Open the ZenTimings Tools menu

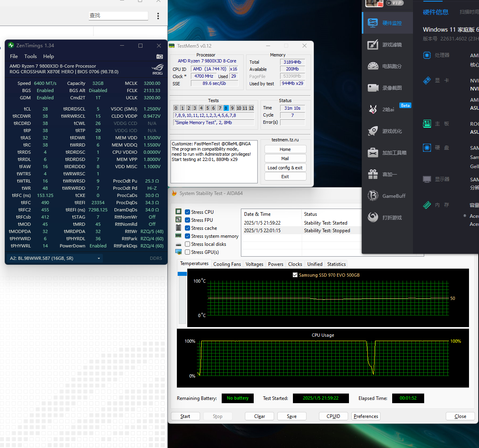[x=30, y=56]
